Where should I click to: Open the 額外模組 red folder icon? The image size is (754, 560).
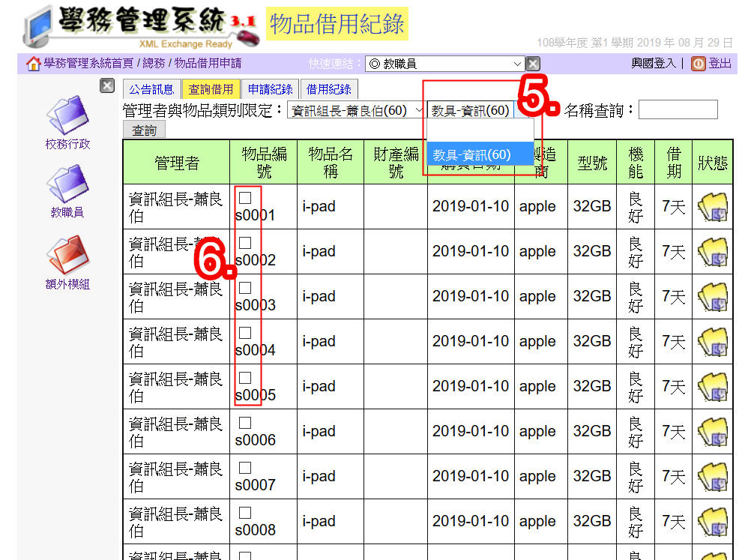tap(67, 254)
